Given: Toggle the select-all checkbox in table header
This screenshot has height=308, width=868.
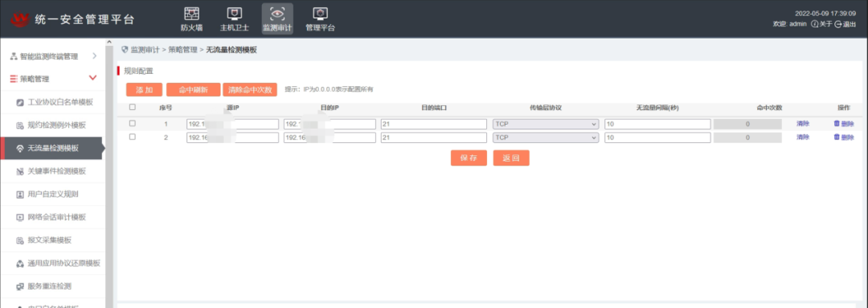Looking at the screenshot, I should tap(132, 108).
